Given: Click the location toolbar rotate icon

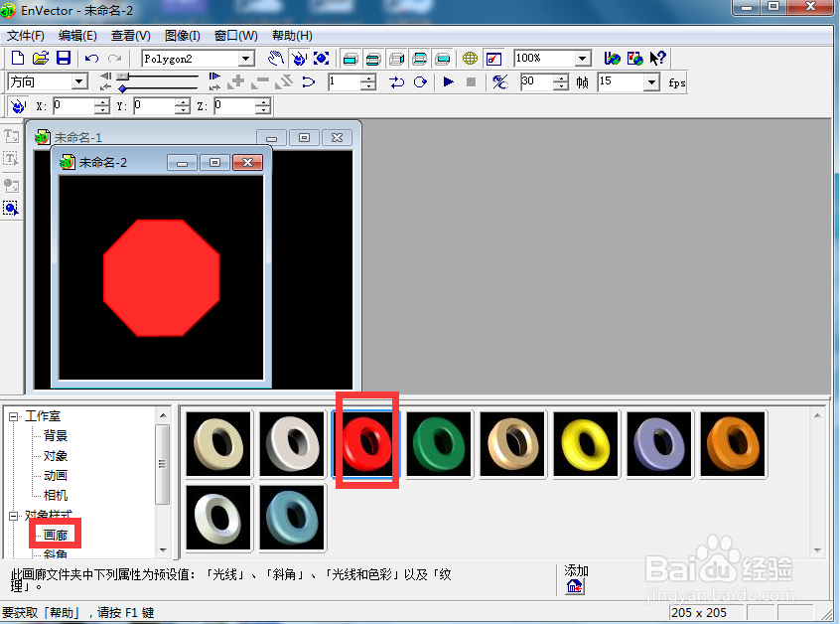Looking at the screenshot, I should (x=18, y=106).
